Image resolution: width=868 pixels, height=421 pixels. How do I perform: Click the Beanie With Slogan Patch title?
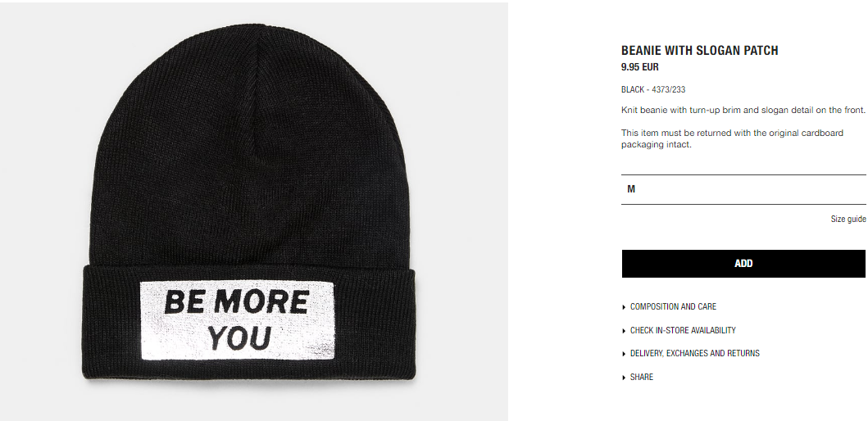click(700, 50)
